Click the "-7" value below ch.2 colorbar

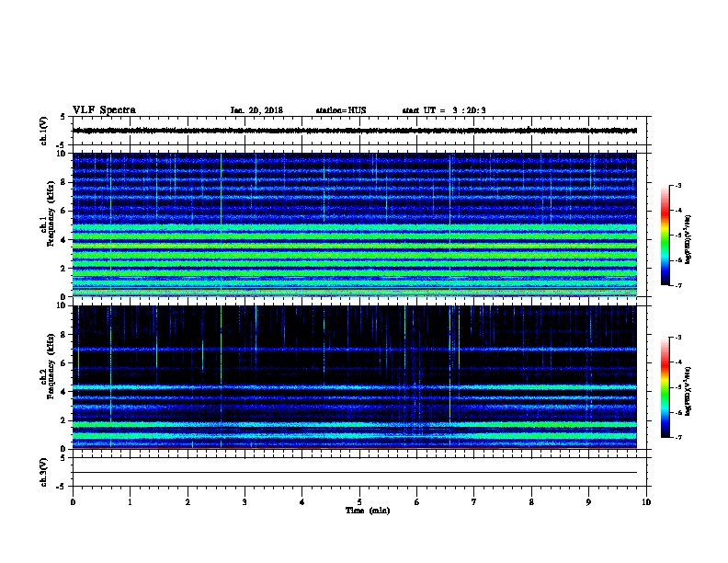coord(678,438)
